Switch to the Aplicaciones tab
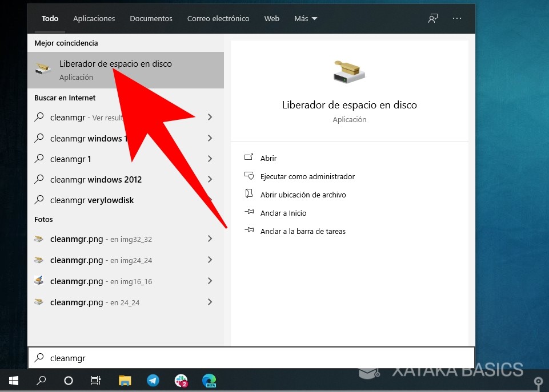The width and height of the screenshot is (549, 392). coord(94,18)
